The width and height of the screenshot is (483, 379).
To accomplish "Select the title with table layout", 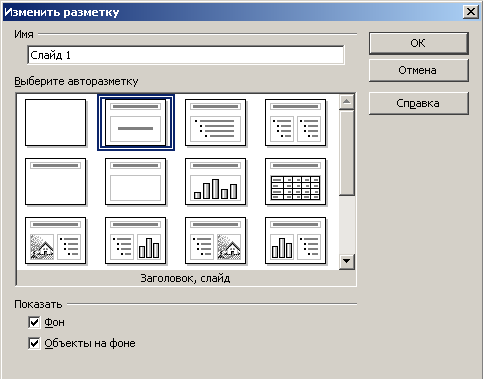I will coord(295,182).
